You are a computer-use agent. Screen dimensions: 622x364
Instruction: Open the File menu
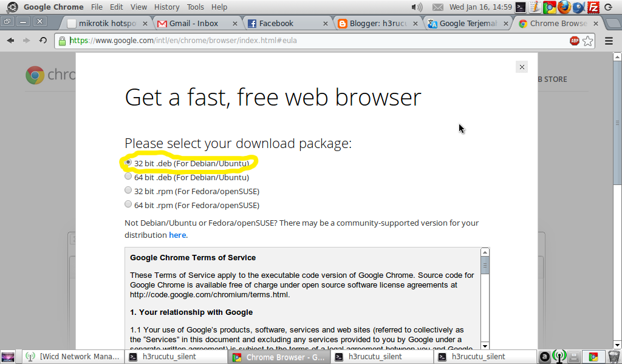(97, 7)
